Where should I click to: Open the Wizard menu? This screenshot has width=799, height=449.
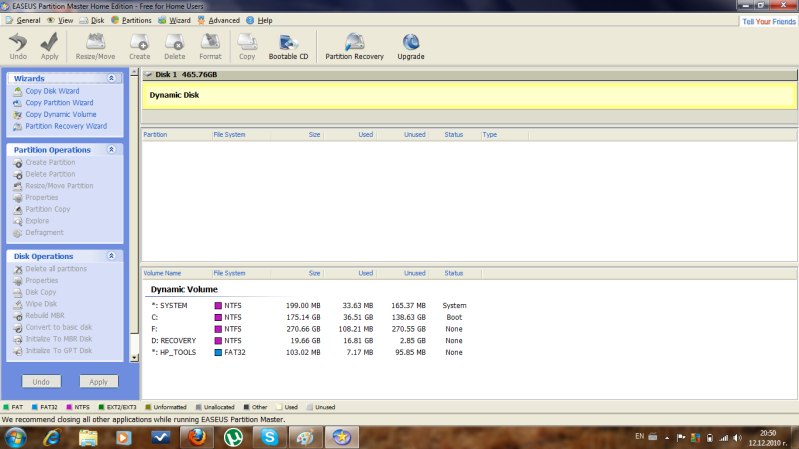(174, 20)
